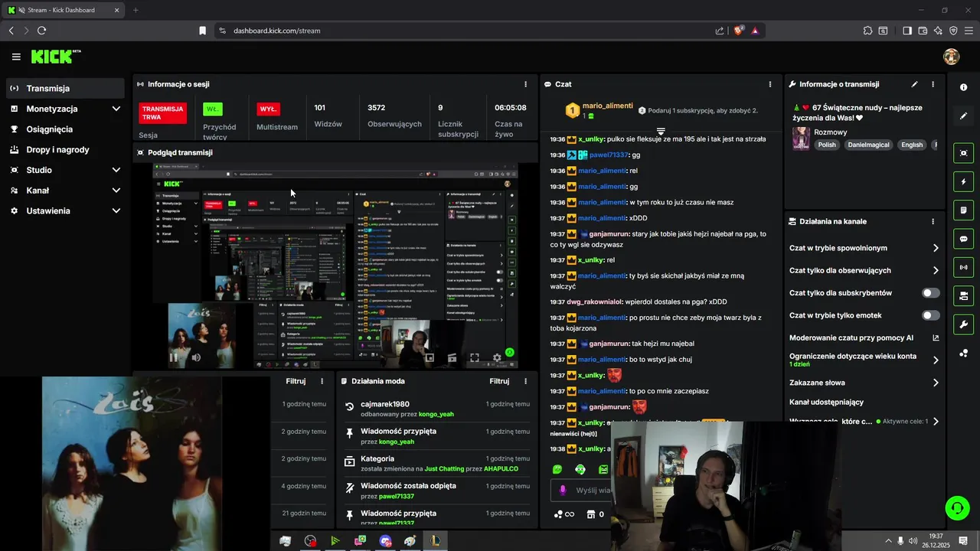The width and height of the screenshot is (980, 551).
Task: Click the first green emote below chat
Action: pos(557,469)
